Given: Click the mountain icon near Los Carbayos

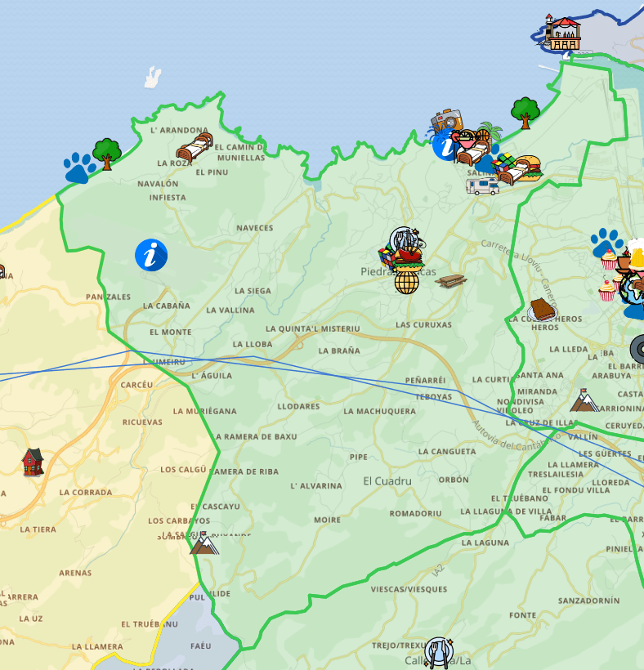Looking at the screenshot, I should [x=204, y=543].
